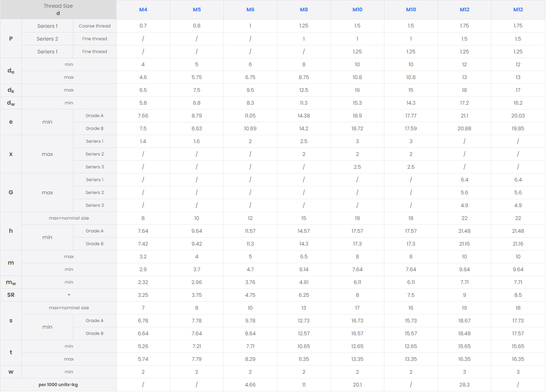
Task: Click the SR value 6.25
Action: pyautogui.click(x=304, y=295)
